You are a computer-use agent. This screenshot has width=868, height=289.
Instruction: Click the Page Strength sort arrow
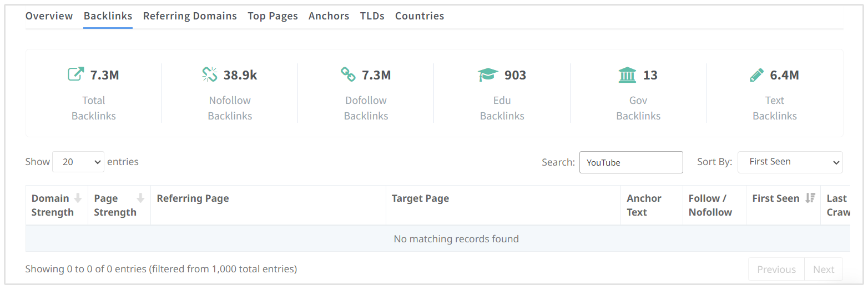[140, 198]
